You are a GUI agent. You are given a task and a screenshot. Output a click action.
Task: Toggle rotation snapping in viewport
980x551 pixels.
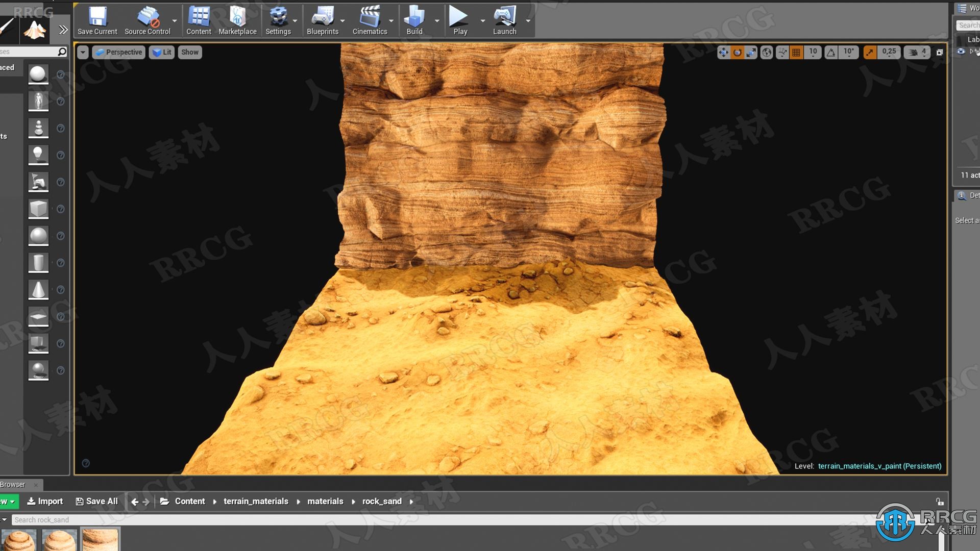831,52
